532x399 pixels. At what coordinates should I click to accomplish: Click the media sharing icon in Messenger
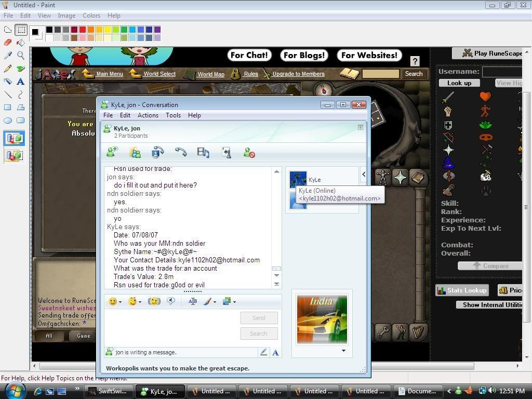[203, 152]
